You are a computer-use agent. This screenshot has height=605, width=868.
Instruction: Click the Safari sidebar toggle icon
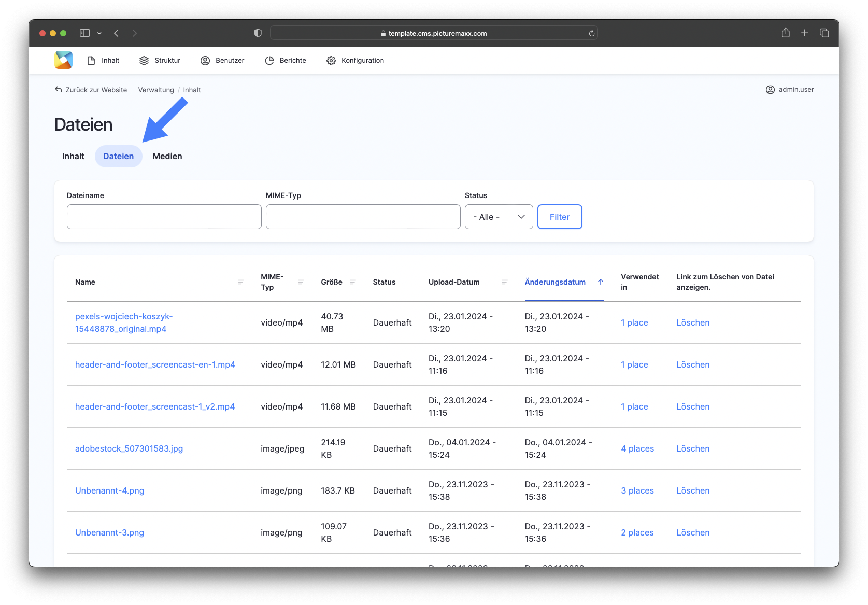point(84,33)
